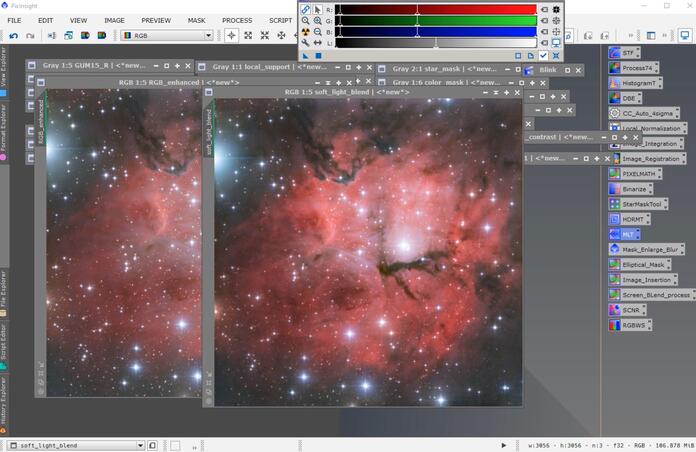Image resolution: width=696 pixels, height=452 pixels.
Task: Click the four-arrow pan tool icon
Action: [281, 36]
